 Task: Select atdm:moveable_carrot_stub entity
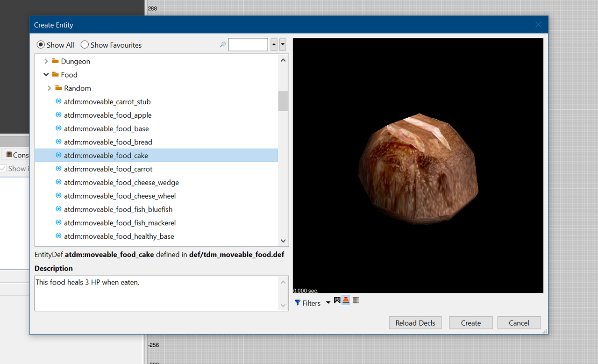point(157,102)
